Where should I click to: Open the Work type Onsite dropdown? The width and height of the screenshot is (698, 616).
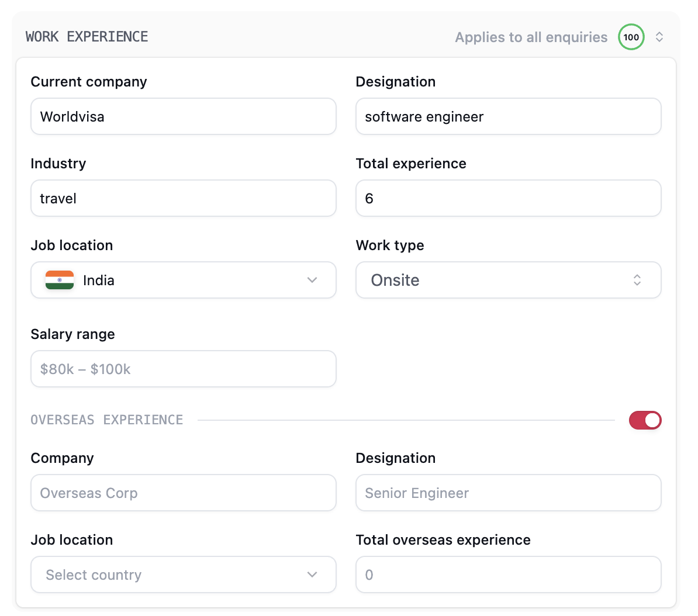tap(509, 280)
